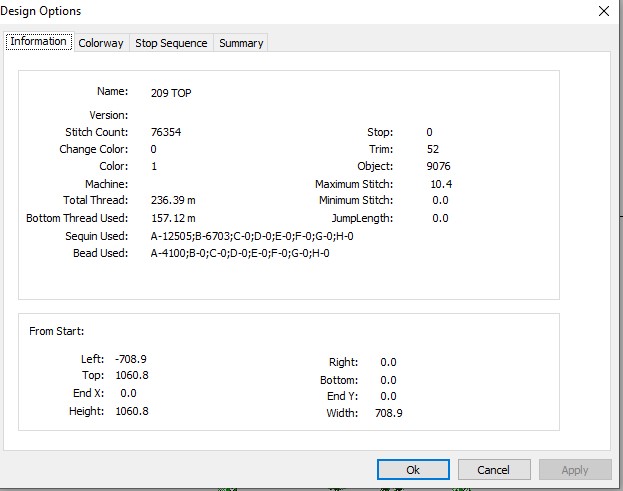The image size is (623, 491).
Task: Close the Design Options dialog with X
Action: 604,11
